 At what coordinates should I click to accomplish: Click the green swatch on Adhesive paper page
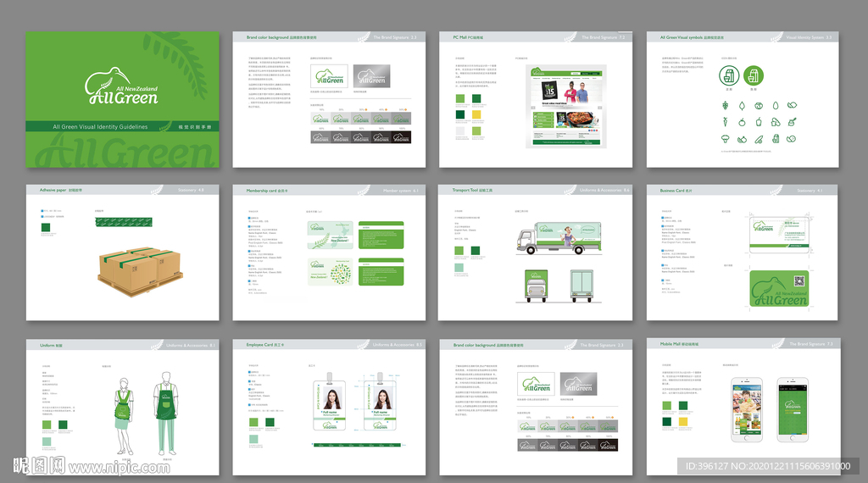45,227
